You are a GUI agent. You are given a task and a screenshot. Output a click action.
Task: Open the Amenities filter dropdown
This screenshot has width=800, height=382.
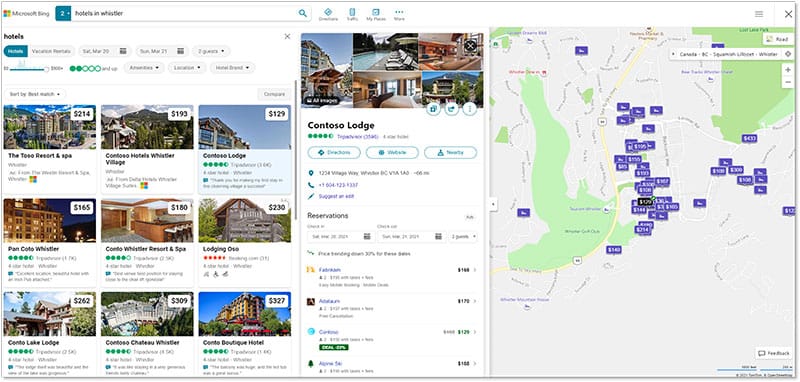point(144,67)
